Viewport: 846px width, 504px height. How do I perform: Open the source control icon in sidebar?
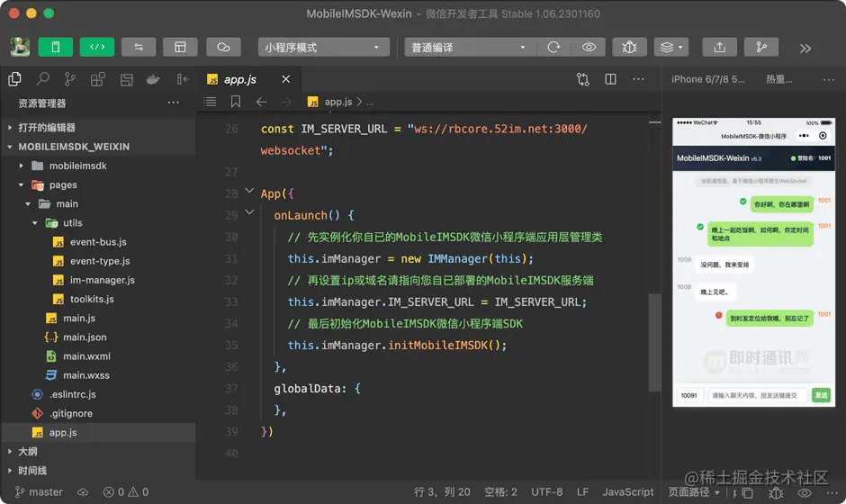coord(70,79)
